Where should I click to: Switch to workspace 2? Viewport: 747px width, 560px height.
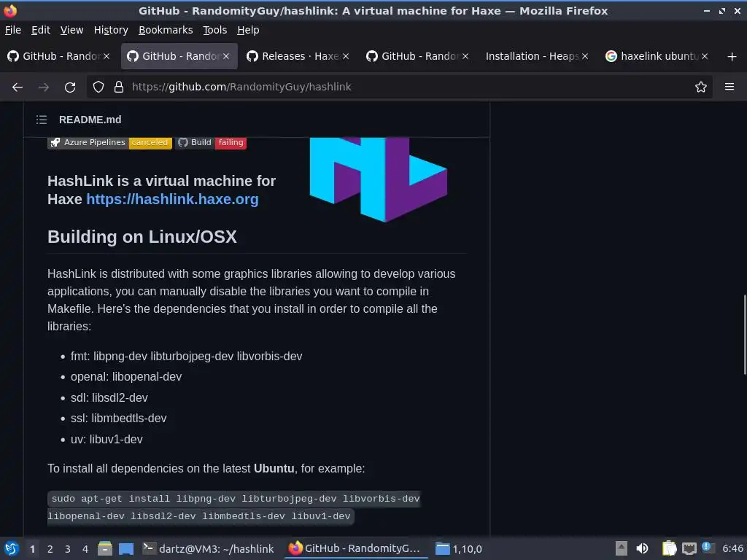point(50,549)
